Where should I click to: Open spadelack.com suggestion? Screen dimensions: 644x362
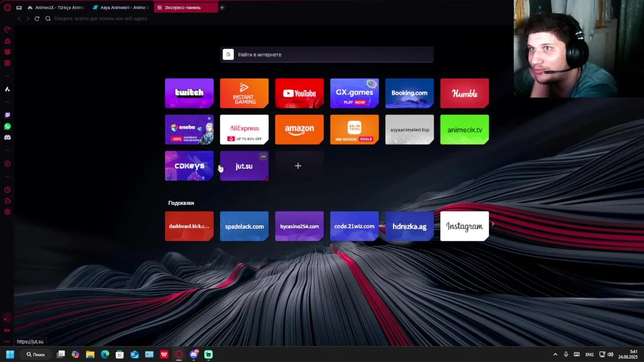coord(244,226)
